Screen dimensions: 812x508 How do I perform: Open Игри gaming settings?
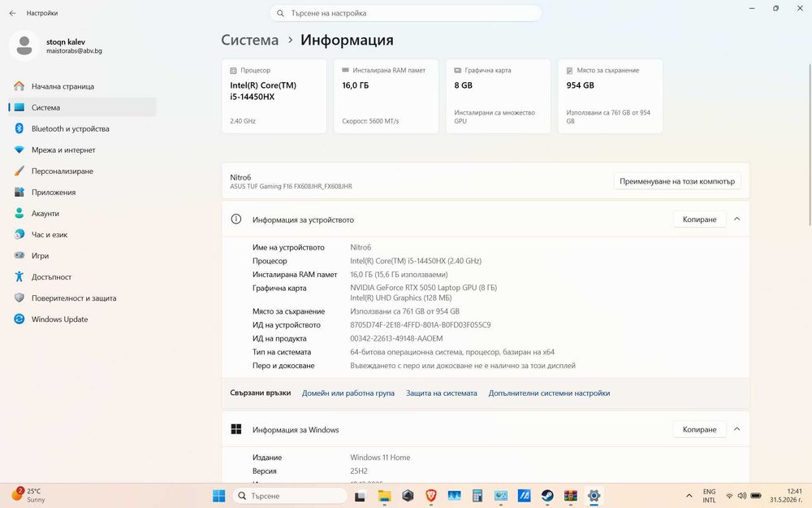[x=82, y=255]
